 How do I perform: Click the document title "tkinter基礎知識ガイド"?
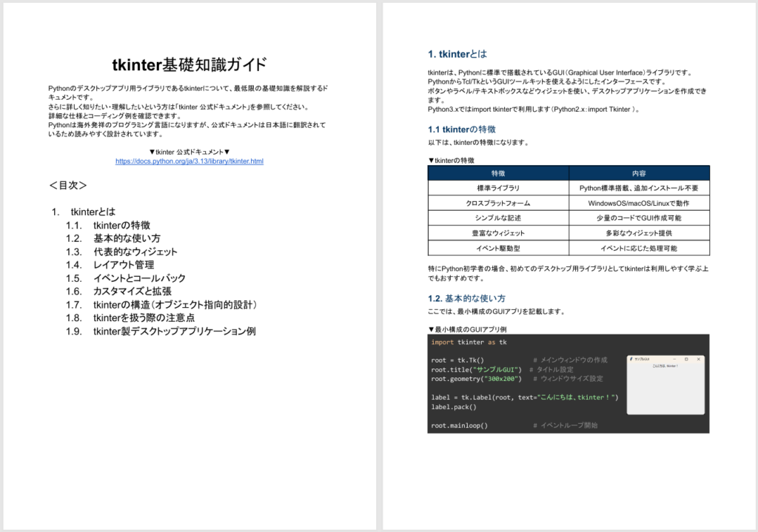(189, 64)
